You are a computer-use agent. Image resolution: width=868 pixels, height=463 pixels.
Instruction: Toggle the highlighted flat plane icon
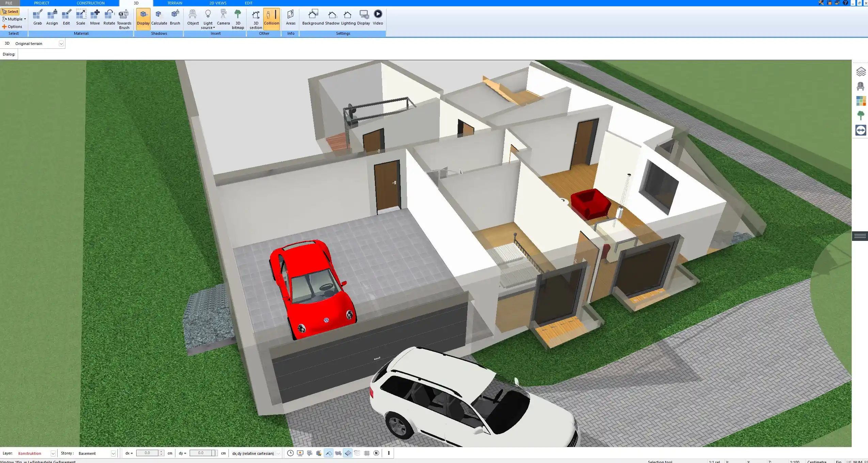point(348,453)
